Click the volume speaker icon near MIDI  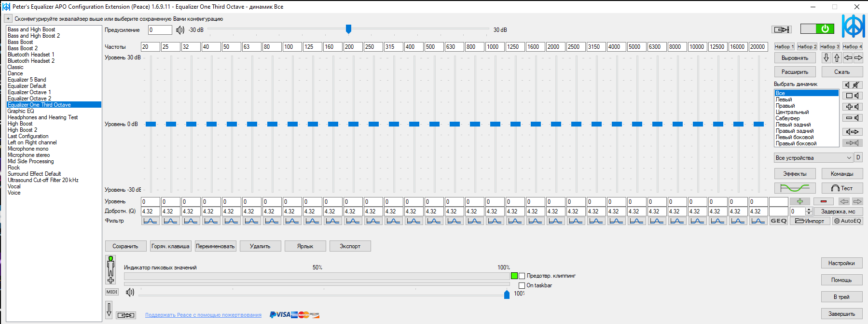point(130,292)
